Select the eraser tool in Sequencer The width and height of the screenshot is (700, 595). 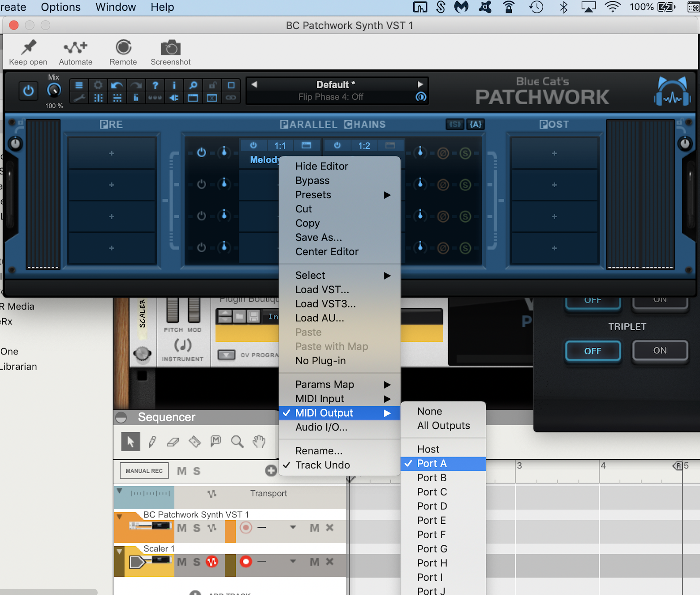[x=173, y=442]
